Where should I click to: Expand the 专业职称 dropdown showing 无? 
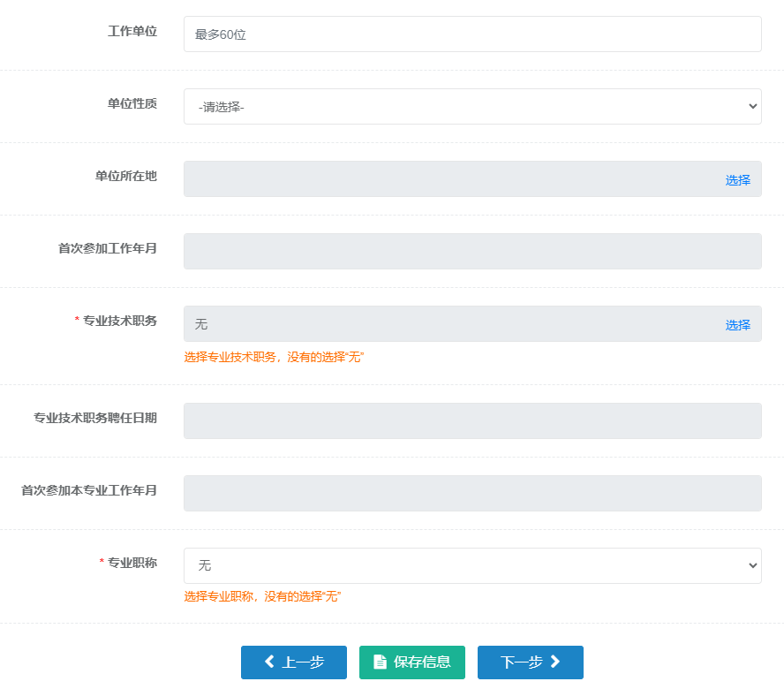click(x=472, y=565)
